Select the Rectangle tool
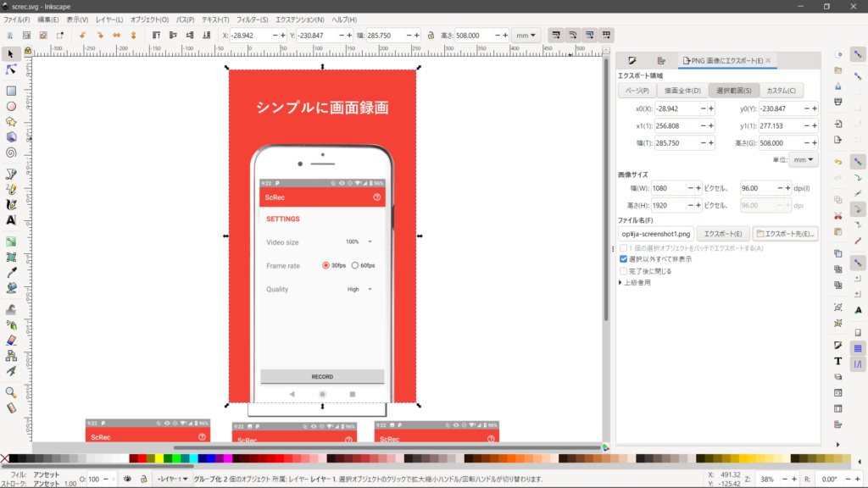Image resolution: width=868 pixels, height=488 pixels. (x=11, y=91)
